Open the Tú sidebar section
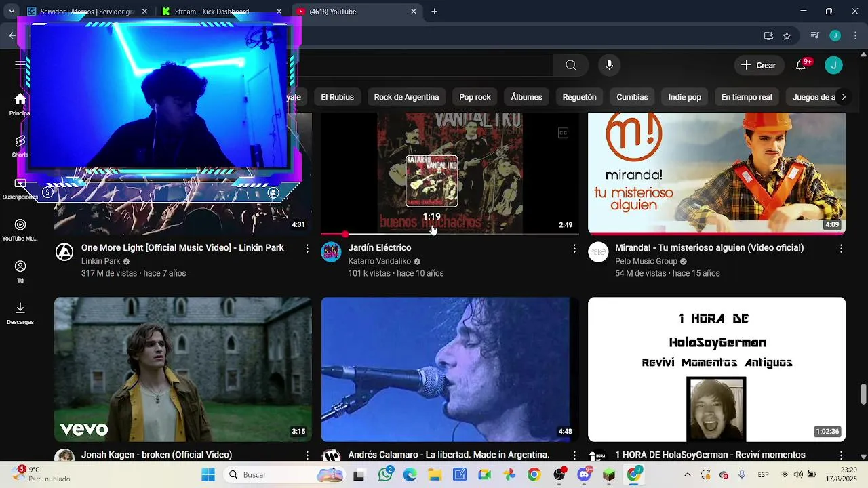This screenshot has width=868, height=488. pos(20,271)
